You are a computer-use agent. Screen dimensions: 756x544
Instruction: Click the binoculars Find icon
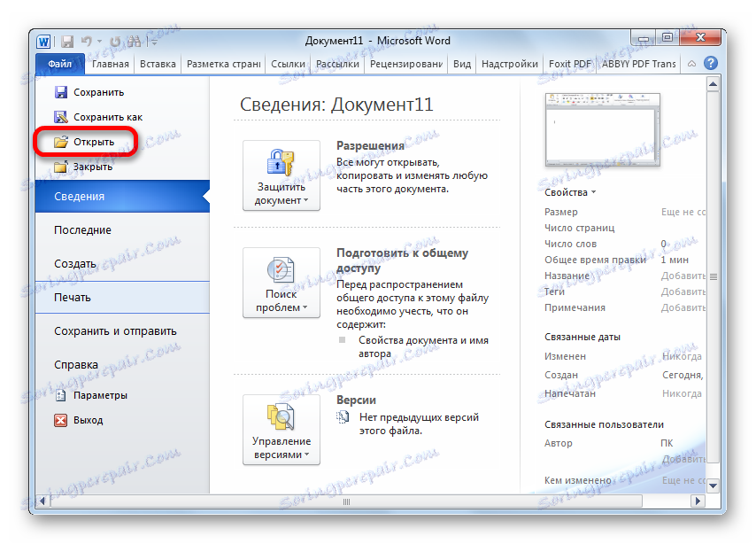click(x=135, y=42)
